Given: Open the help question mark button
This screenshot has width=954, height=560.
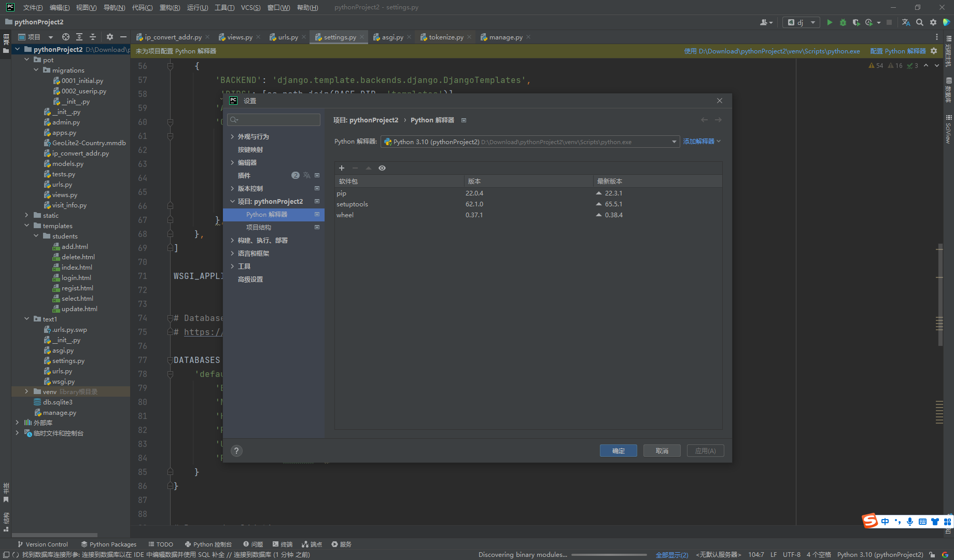Looking at the screenshot, I should [x=236, y=451].
